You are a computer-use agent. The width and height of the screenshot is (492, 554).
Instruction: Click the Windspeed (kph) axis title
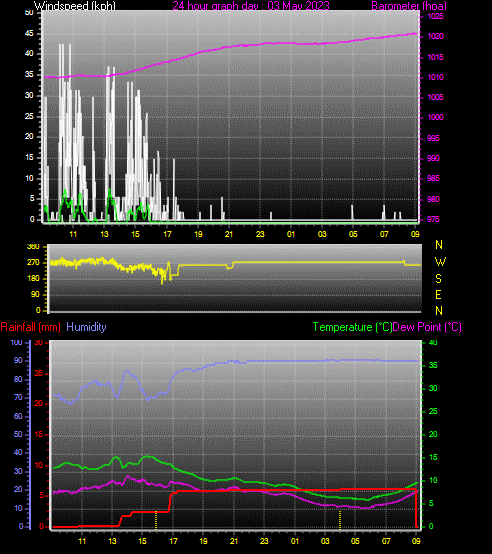pos(75,6)
